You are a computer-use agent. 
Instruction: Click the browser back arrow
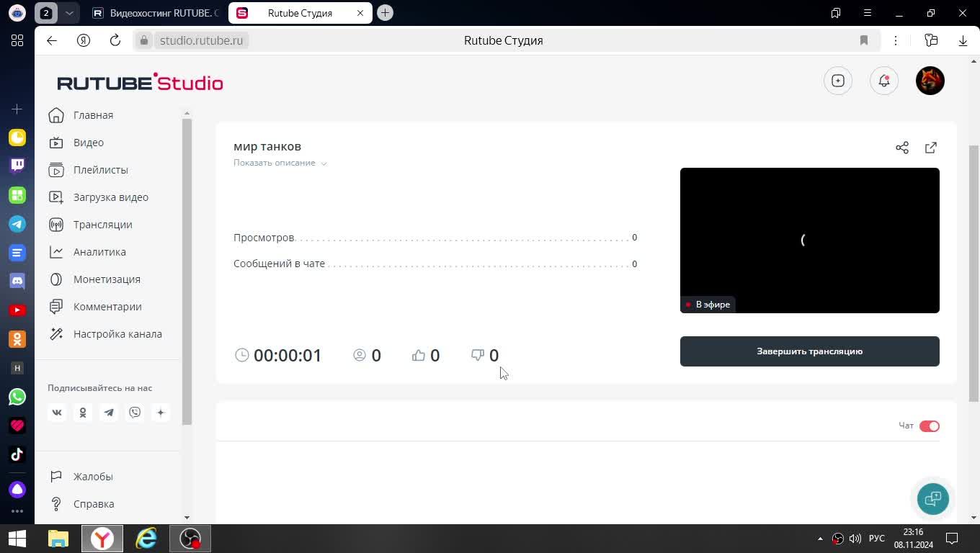click(x=52, y=40)
